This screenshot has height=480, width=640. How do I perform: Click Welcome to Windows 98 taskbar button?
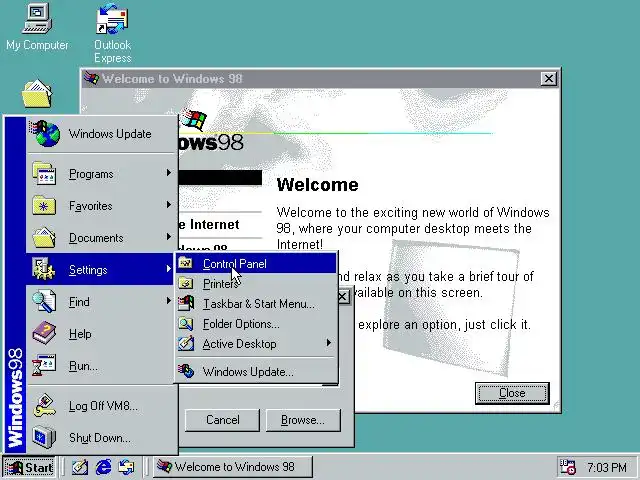[233, 467]
